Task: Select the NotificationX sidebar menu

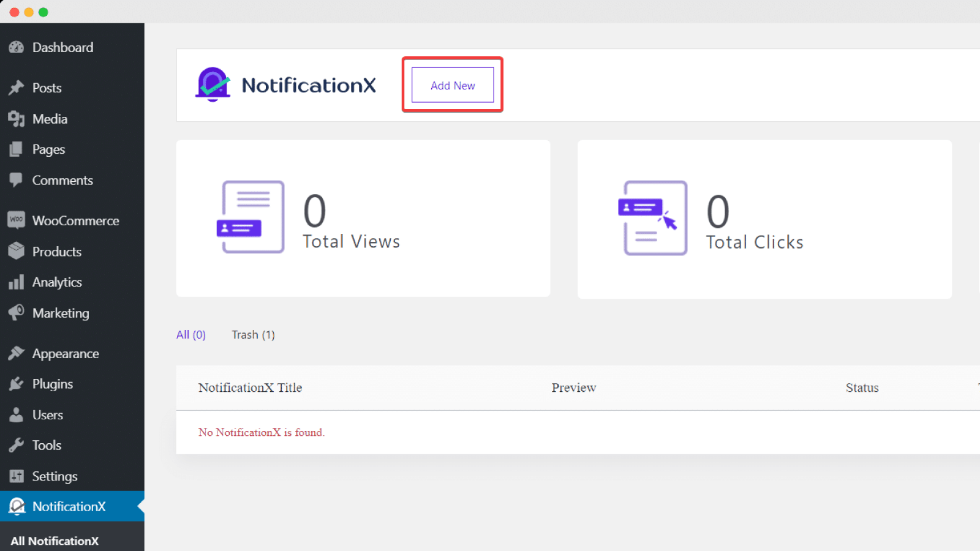Action: (x=72, y=506)
